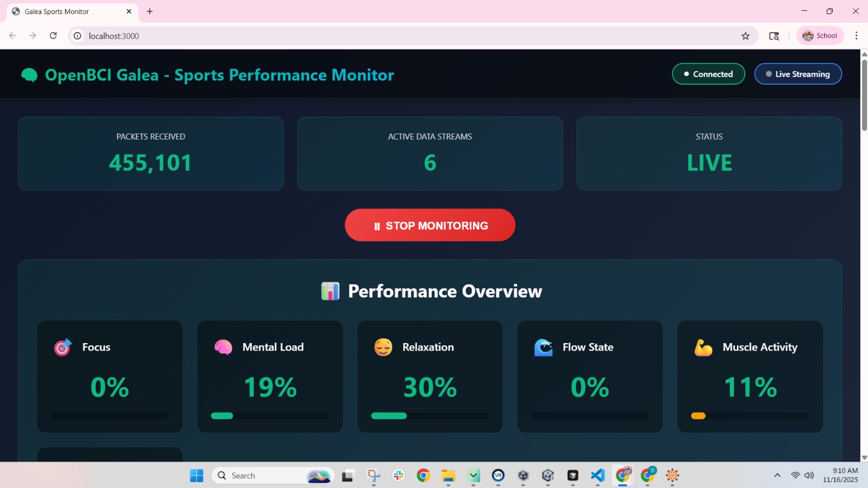Click the Packets Received value 455,101
Viewport: 868px width, 488px height.
[x=150, y=163]
